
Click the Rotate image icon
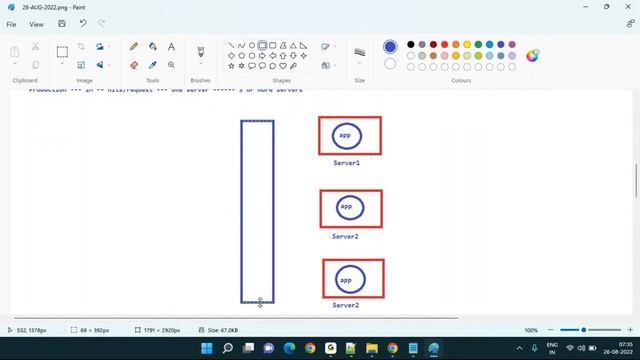pos(100,47)
